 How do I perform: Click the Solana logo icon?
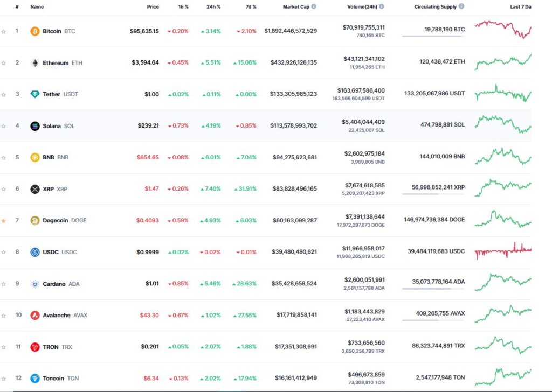pos(35,126)
